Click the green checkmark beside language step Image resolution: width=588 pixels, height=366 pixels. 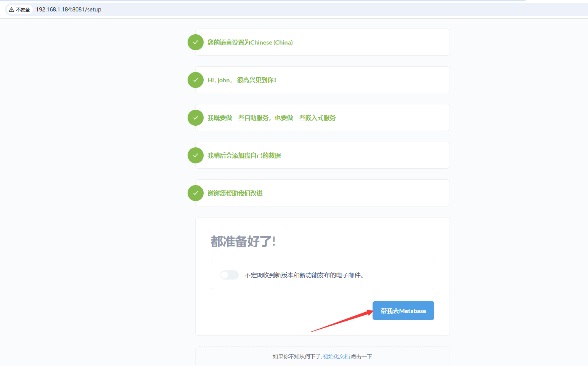196,42
